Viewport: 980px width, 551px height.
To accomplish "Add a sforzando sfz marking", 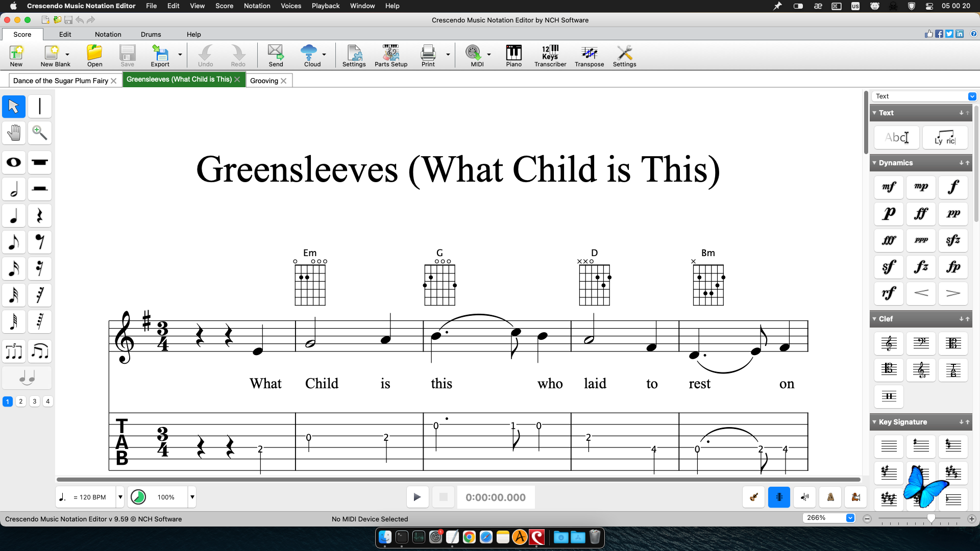I will (953, 240).
